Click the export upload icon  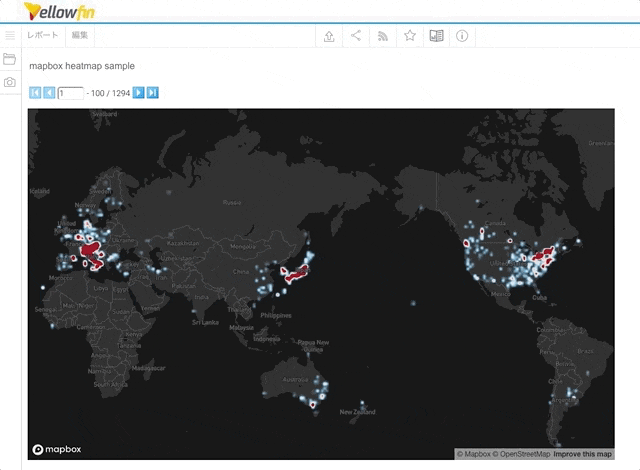coord(329,36)
